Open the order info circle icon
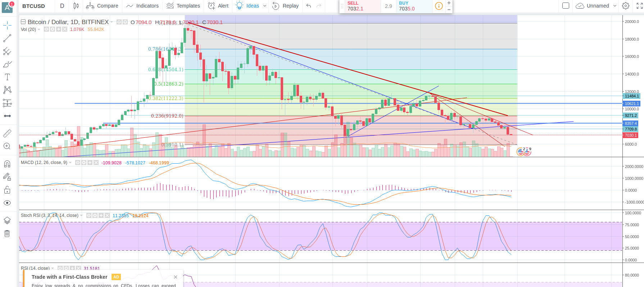 click(439, 6)
